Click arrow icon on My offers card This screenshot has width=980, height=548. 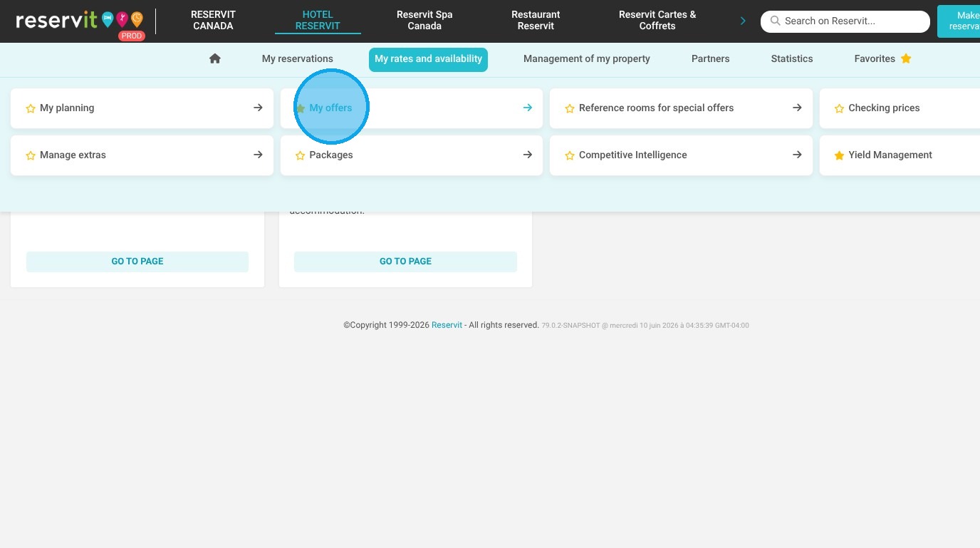pos(528,108)
